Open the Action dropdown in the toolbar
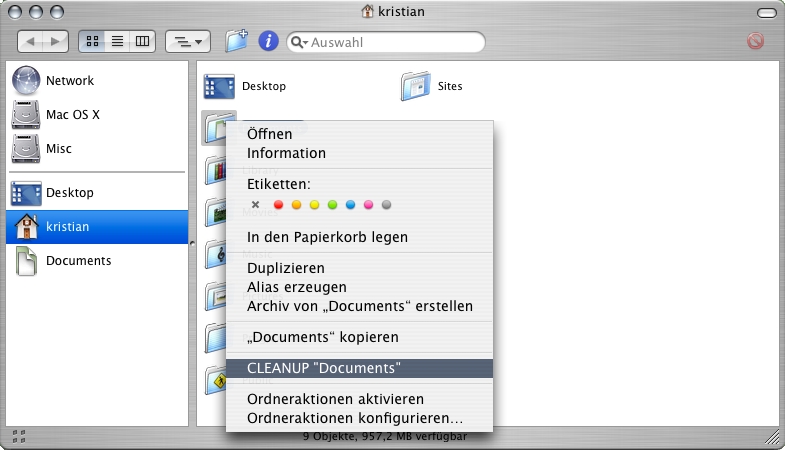The height and width of the screenshot is (450, 785). pos(188,42)
